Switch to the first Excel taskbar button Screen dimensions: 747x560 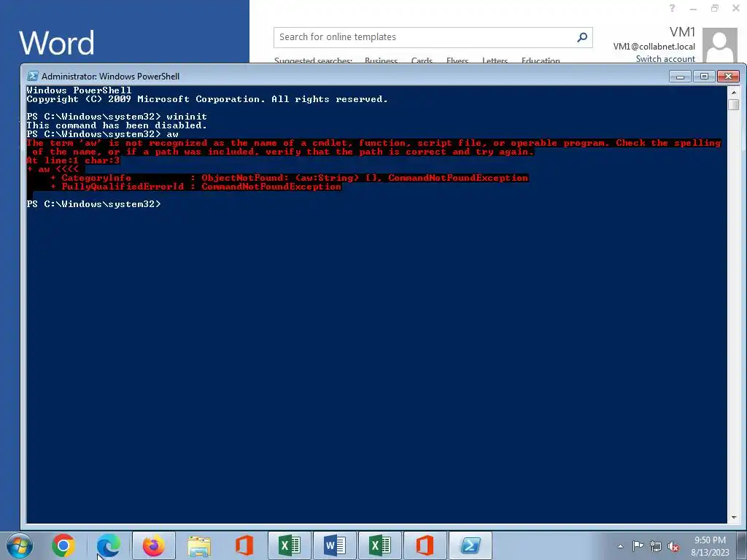[x=289, y=545]
